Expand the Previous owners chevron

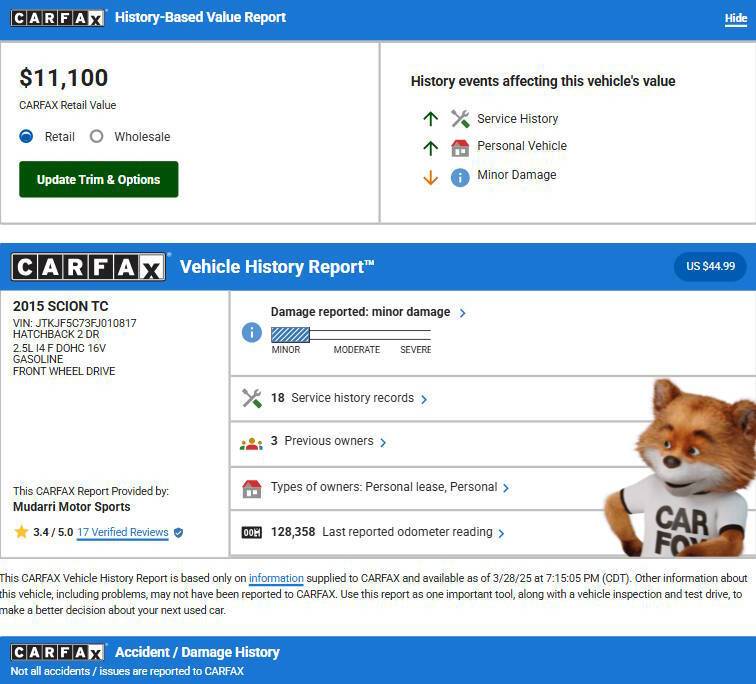pyautogui.click(x=383, y=443)
